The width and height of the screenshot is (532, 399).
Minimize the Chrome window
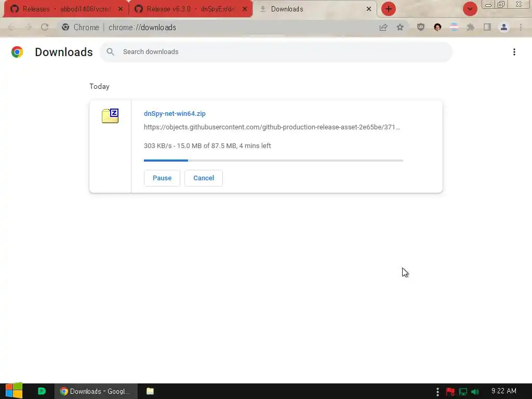488,5
